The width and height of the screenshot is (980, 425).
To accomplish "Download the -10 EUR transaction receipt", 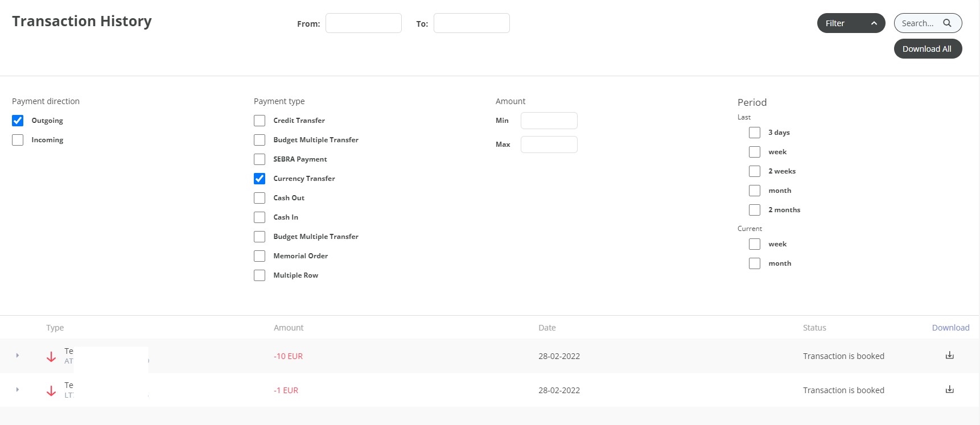I will point(949,356).
